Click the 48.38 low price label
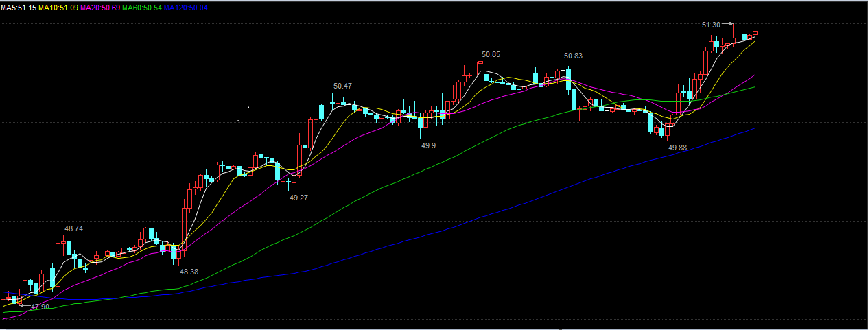 point(189,272)
